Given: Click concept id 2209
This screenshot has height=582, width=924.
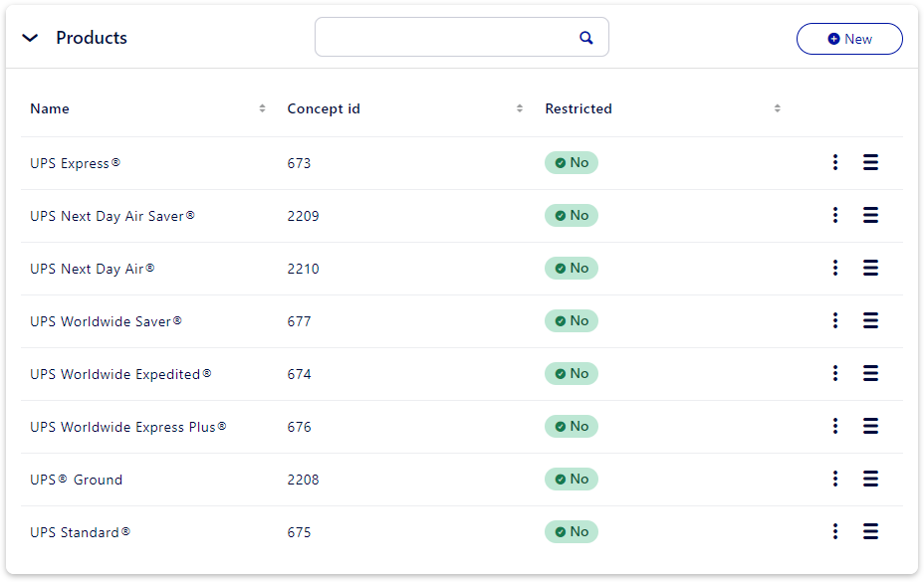Looking at the screenshot, I should click(303, 216).
